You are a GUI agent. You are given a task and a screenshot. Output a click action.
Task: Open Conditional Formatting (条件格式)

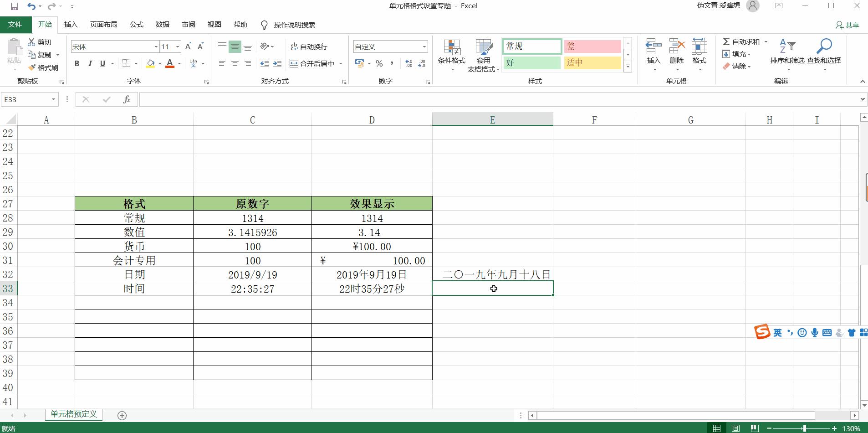click(451, 54)
